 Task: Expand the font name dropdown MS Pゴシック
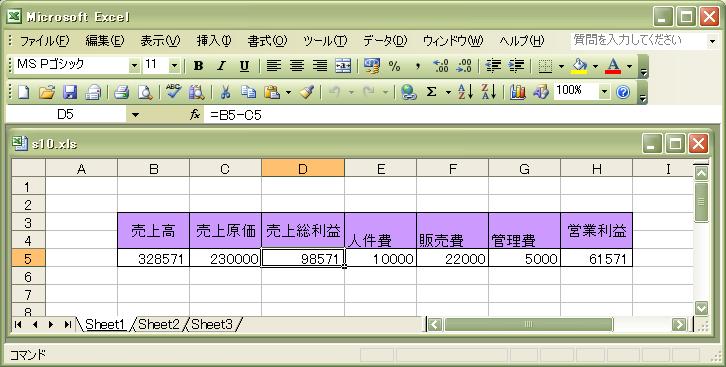(134, 66)
